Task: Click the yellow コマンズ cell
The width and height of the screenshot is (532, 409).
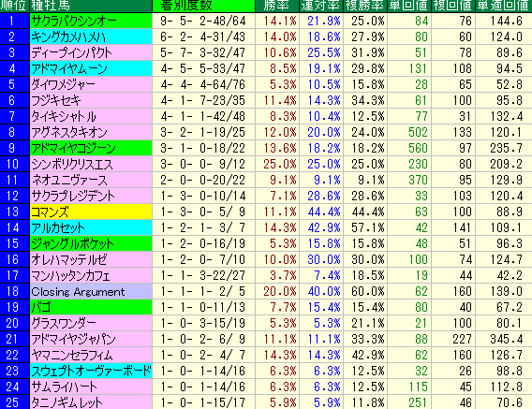Action: pyautogui.click(x=91, y=212)
